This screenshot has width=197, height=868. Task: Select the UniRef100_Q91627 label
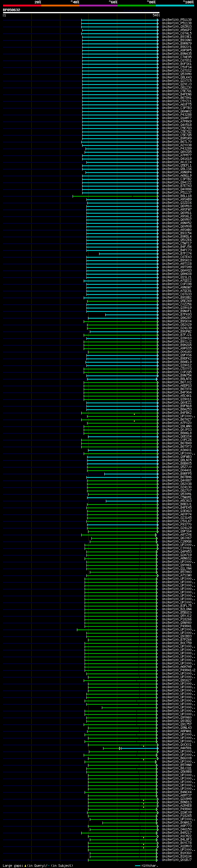point(176,680)
